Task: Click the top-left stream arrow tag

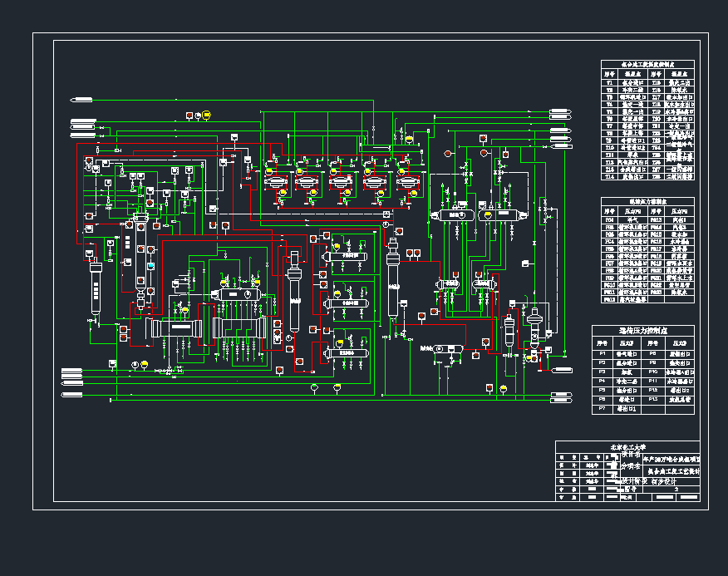Action: (81, 101)
